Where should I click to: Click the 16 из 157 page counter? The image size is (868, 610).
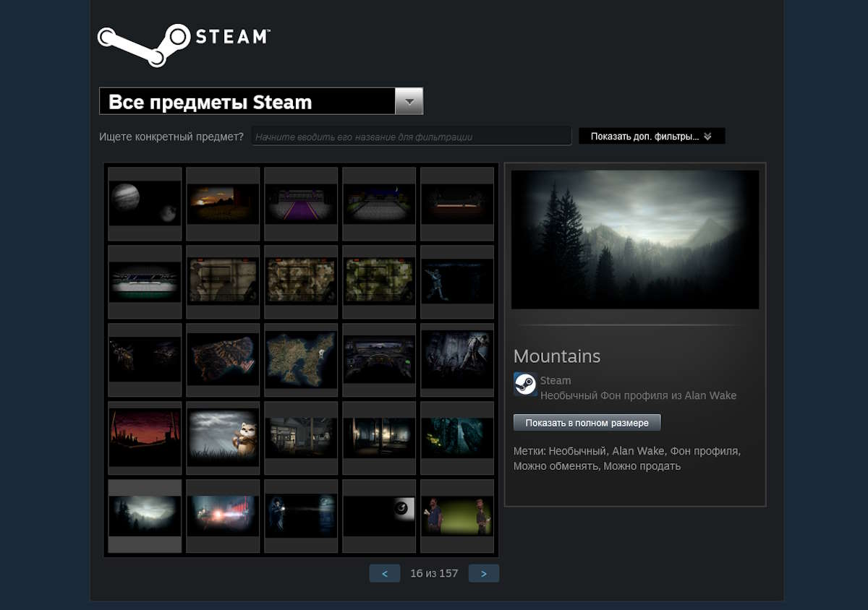pos(434,573)
